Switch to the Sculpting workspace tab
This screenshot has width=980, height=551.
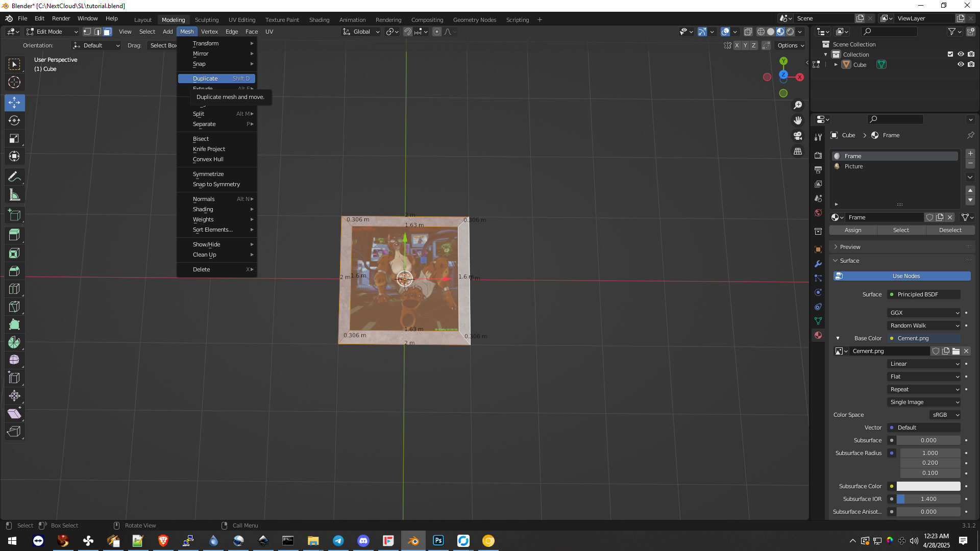point(207,20)
